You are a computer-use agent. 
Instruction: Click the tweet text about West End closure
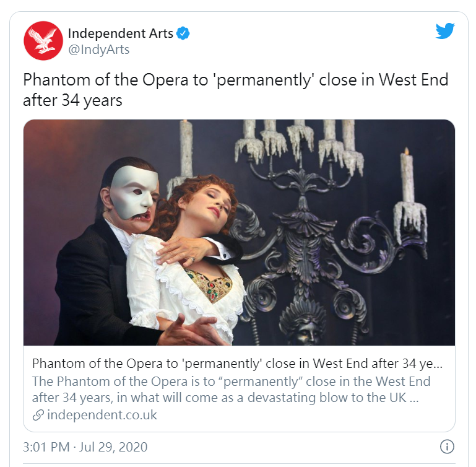pyautogui.click(x=236, y=90)
